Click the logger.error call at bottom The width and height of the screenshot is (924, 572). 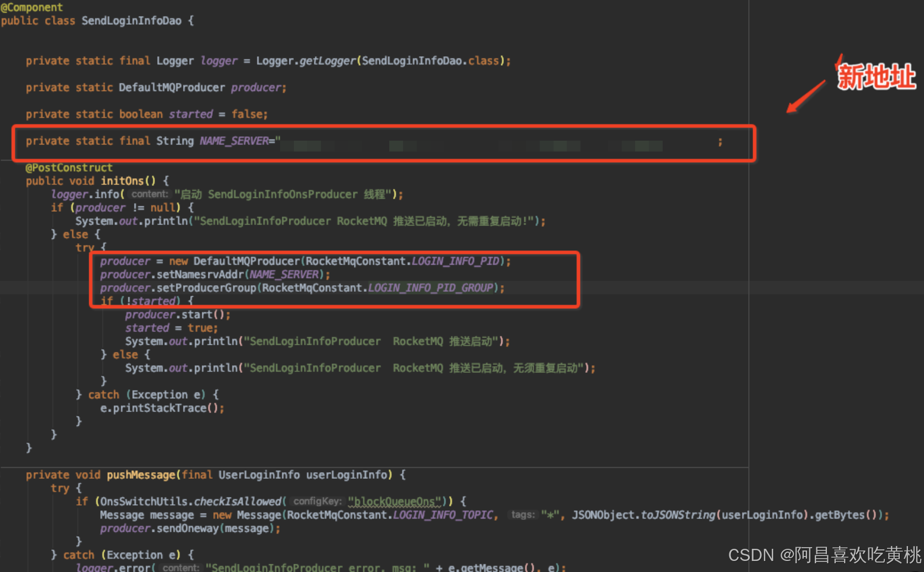tap(321, 567)
